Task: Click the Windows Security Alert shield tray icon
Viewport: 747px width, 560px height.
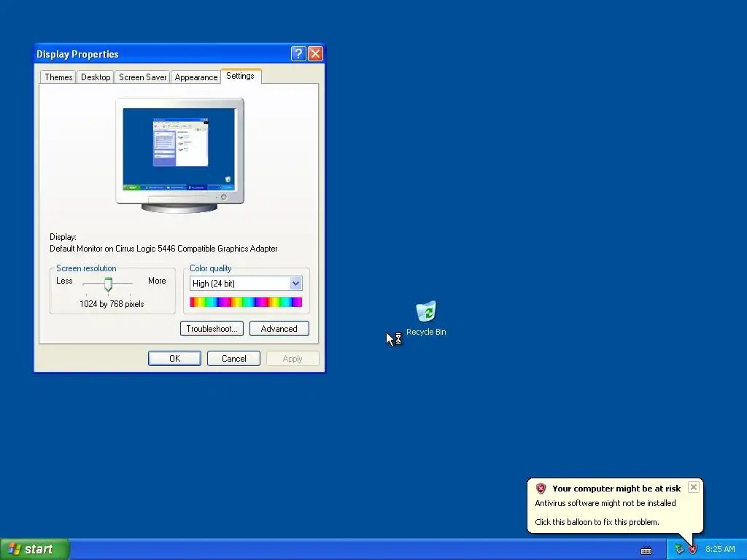Action: 693,550
